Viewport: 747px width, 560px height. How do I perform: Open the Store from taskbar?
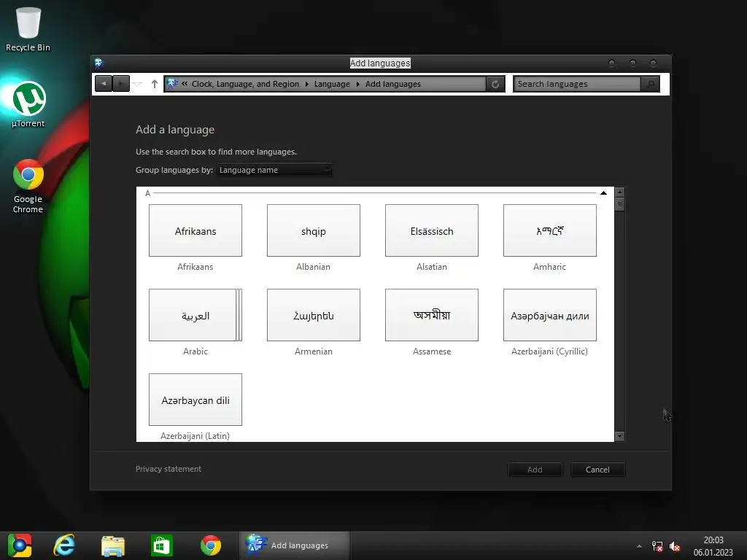[161, 545]
